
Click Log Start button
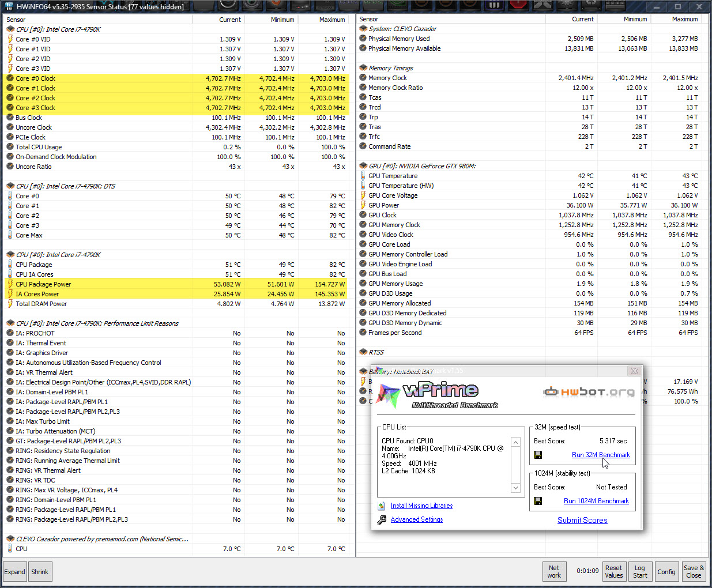pyautogui.click(x=640, y=571)
